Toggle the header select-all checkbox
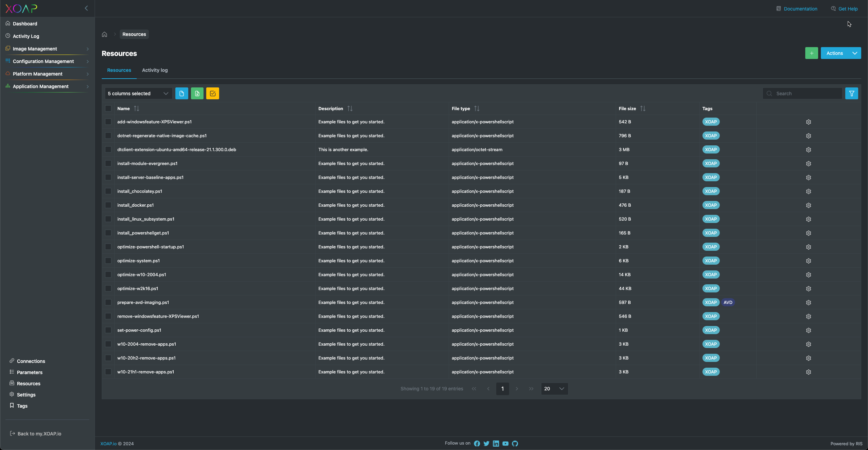The image size is (868, 450). tap(108, 108)
